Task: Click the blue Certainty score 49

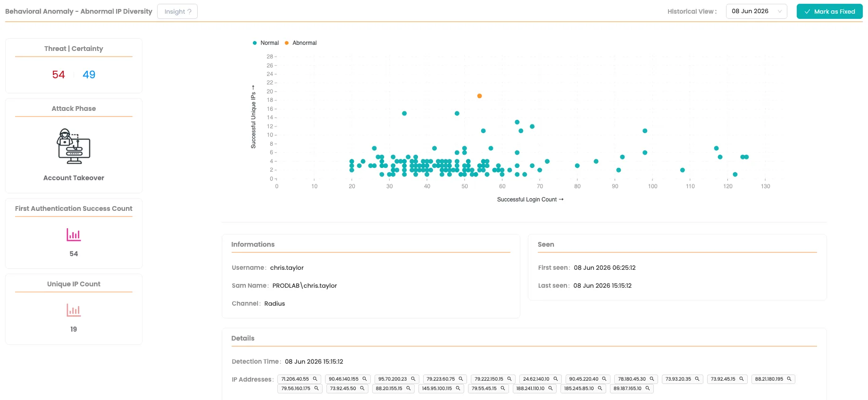Action: 89,75
